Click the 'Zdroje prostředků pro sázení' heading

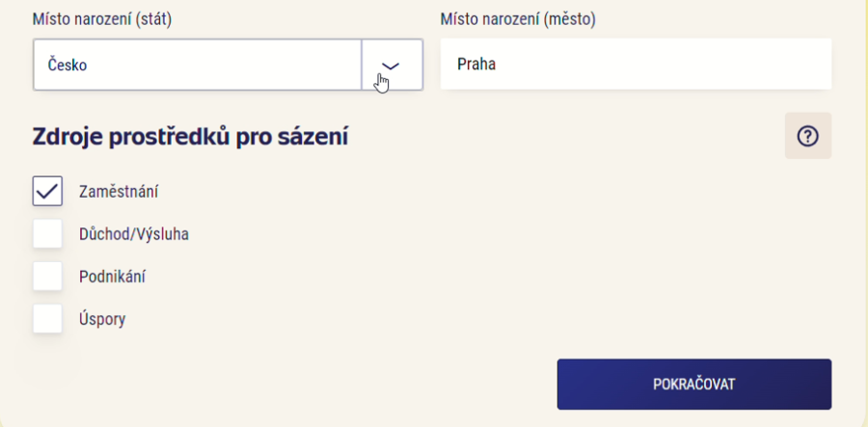pos(190,137)
